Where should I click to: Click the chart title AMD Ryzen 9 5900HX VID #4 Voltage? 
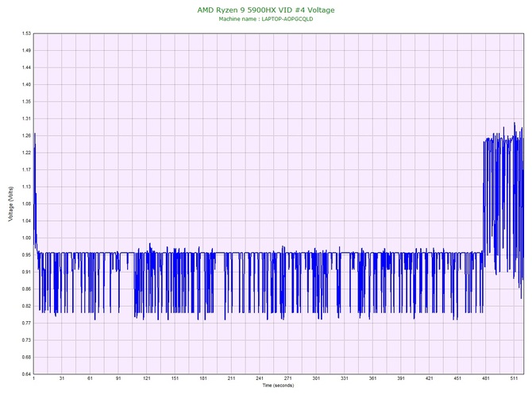pyautogui.click(x=266, y=10)
